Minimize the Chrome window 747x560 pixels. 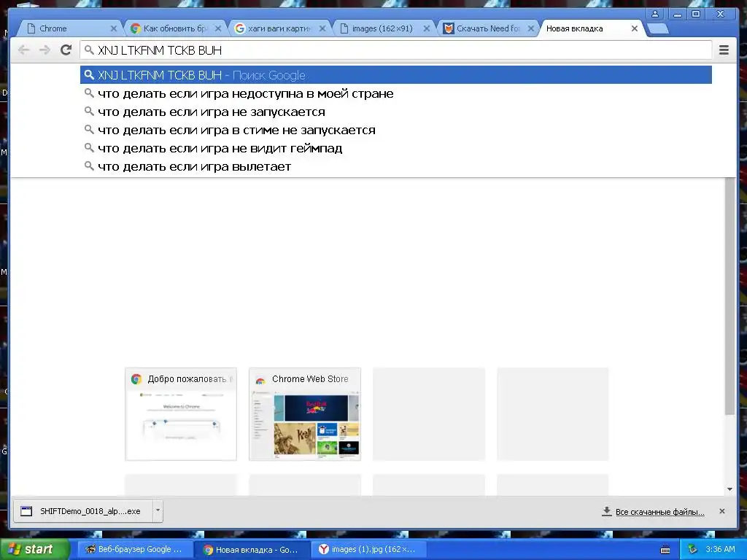[x=678, y=15]
